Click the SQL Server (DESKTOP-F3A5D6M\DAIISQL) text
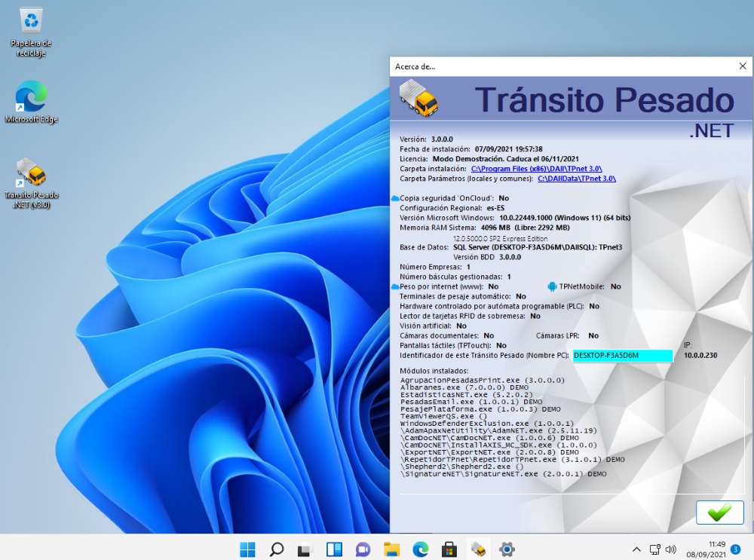This screenshot has width=754, height=560. 538,247
